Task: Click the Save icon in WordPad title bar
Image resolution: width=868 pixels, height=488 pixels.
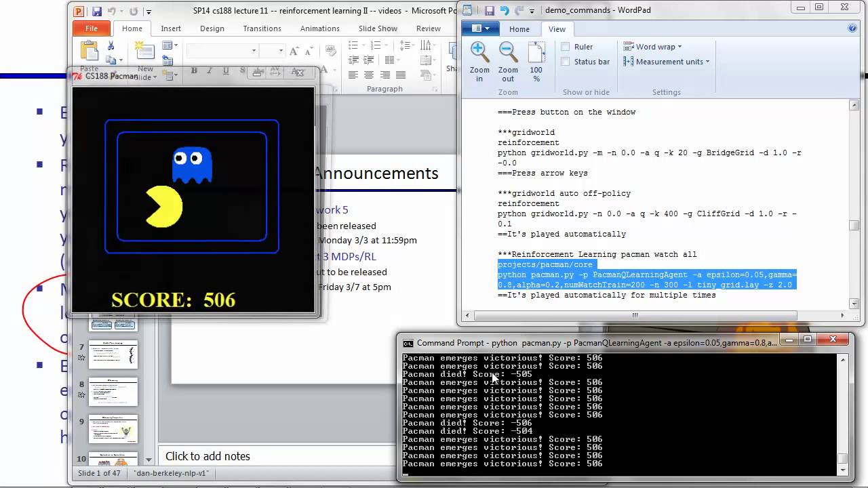Action: tap(489, 10)
